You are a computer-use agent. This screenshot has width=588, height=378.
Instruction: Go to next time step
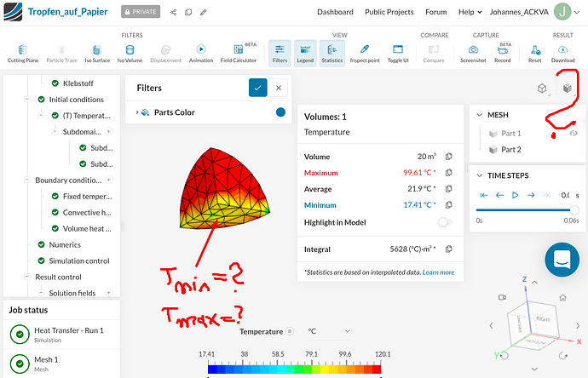tap(531, 195)
